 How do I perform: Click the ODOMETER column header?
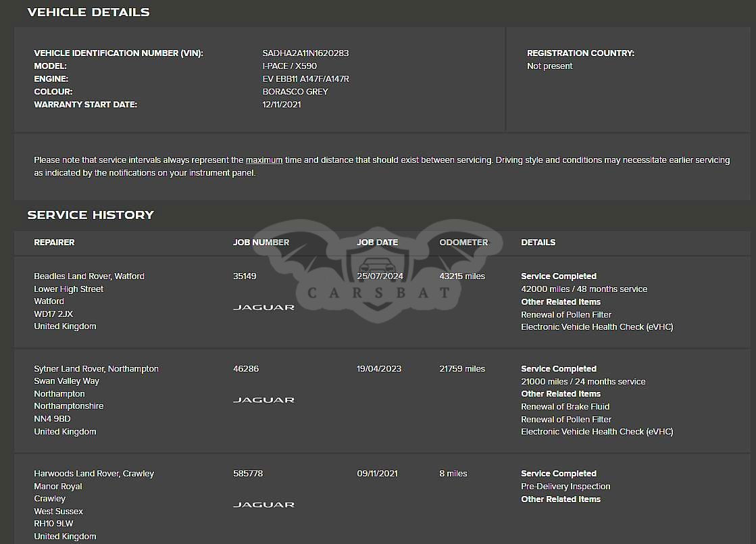tap(463, 242)
